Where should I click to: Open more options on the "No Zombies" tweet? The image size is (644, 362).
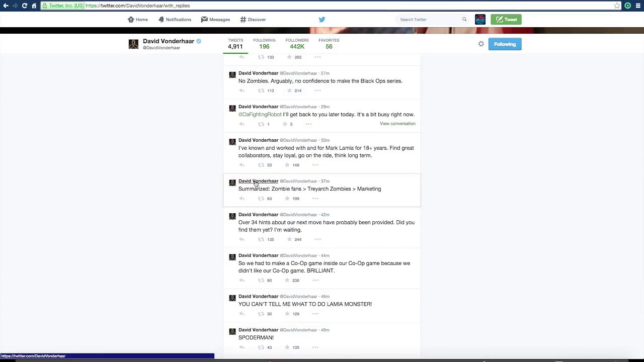[x=317, y=90]
